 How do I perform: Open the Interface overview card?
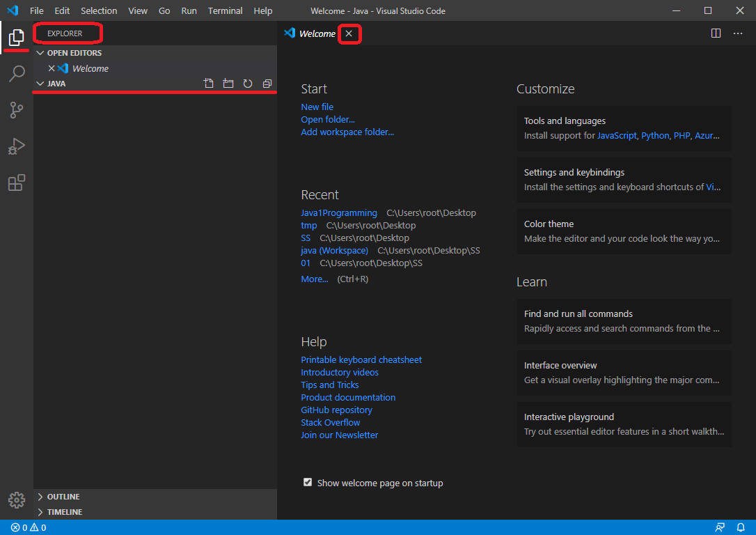624,373
